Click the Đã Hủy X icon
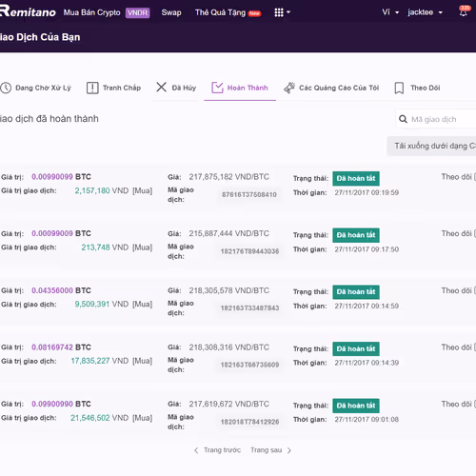This screenshot has height=476, width=476. pos(161,87)
